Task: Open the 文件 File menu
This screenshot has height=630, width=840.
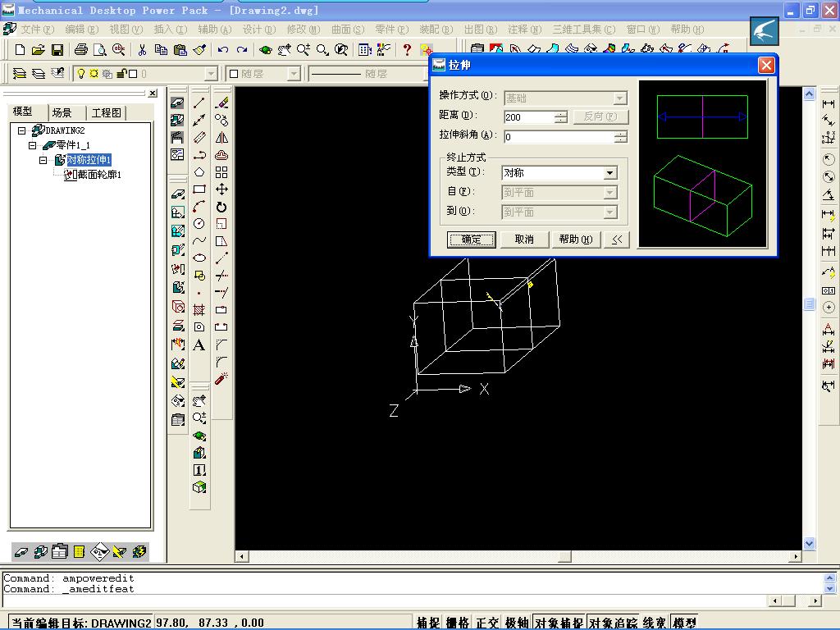Action: point(38,29)
